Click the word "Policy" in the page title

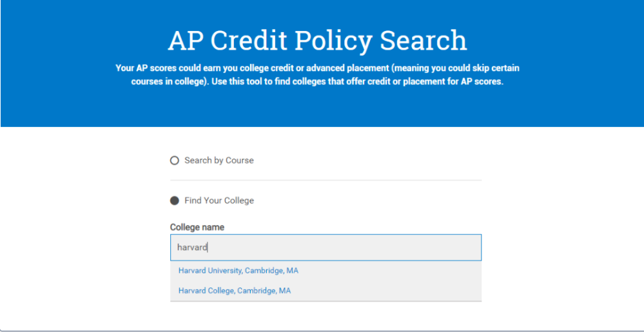point(335,41)
